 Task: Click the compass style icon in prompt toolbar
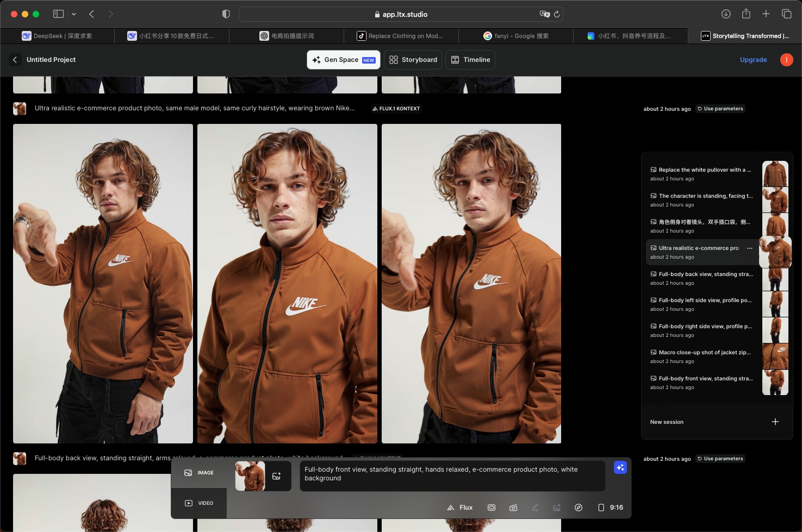pyautogui.click(x=579, y=508)
